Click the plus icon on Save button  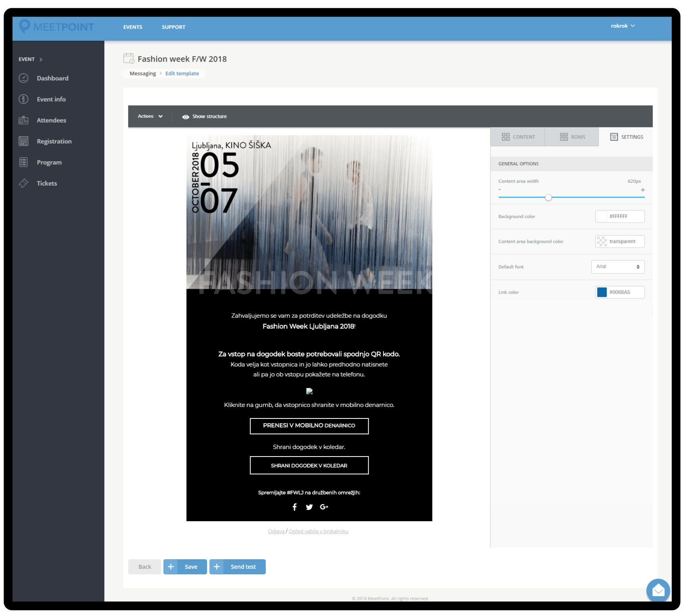coord(171,567)
